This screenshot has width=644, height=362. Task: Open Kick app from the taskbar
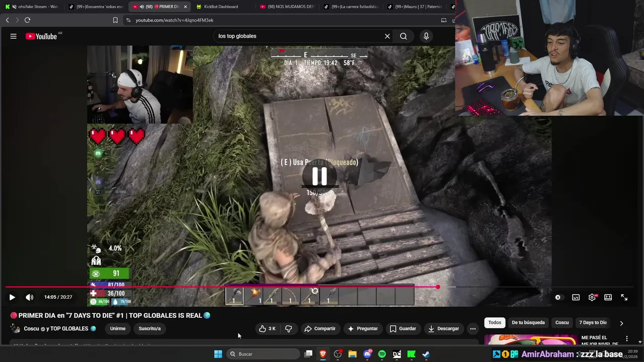[x=411, y=354]
